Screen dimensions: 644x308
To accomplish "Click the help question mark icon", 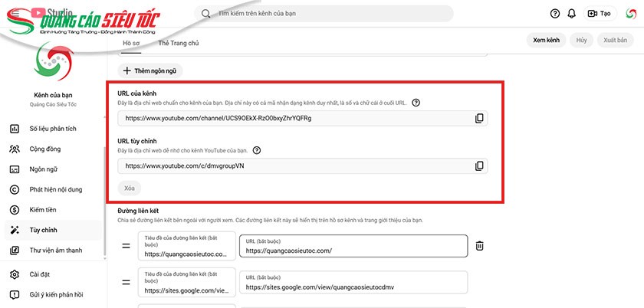I will (555, 13).
